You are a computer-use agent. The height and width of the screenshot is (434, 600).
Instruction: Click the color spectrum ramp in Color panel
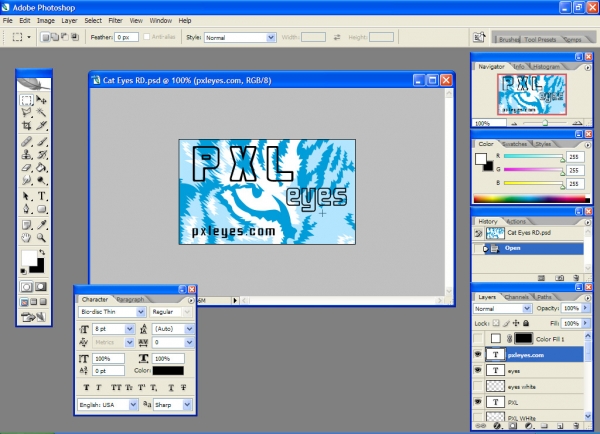pos(532,199)
